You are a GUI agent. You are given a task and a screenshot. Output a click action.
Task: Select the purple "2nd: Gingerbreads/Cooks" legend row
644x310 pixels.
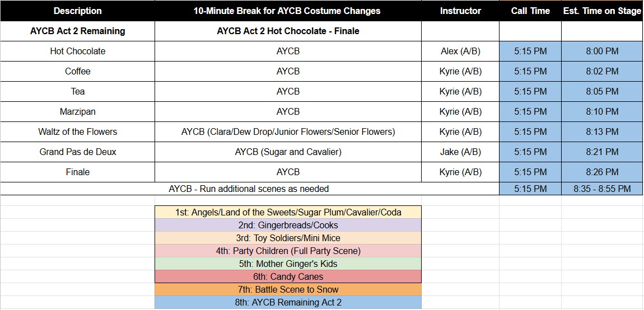[x=288, y=225]
